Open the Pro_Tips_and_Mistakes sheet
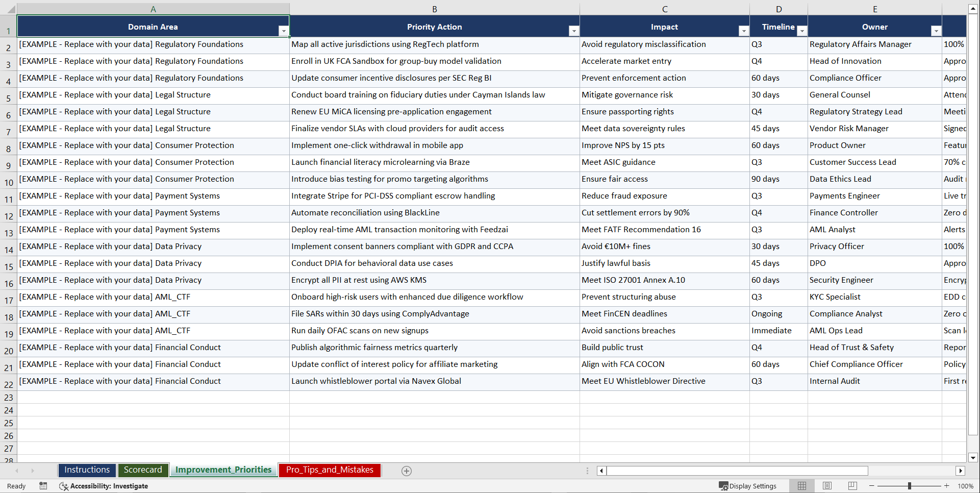 tap(329, 470)
